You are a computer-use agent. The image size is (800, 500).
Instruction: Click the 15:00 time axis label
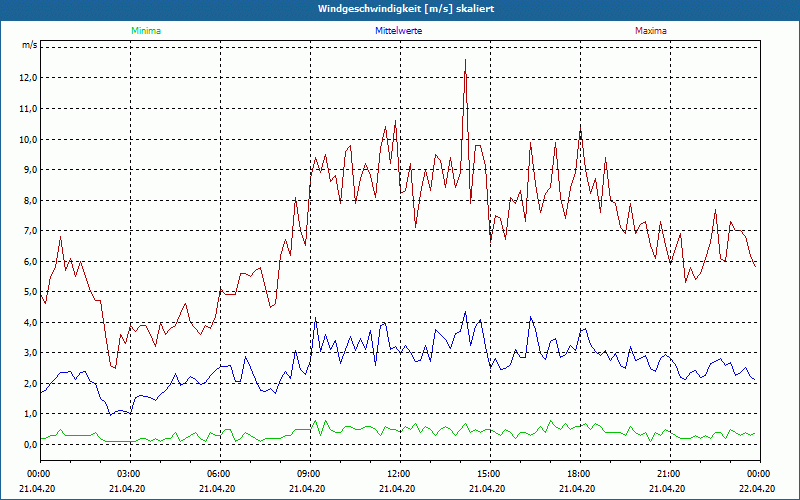tap(490, 474)
